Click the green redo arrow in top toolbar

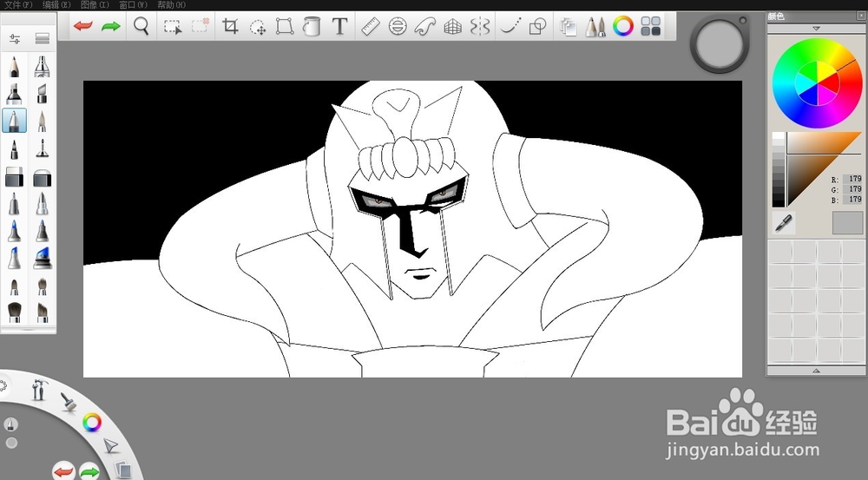(111, 25)
